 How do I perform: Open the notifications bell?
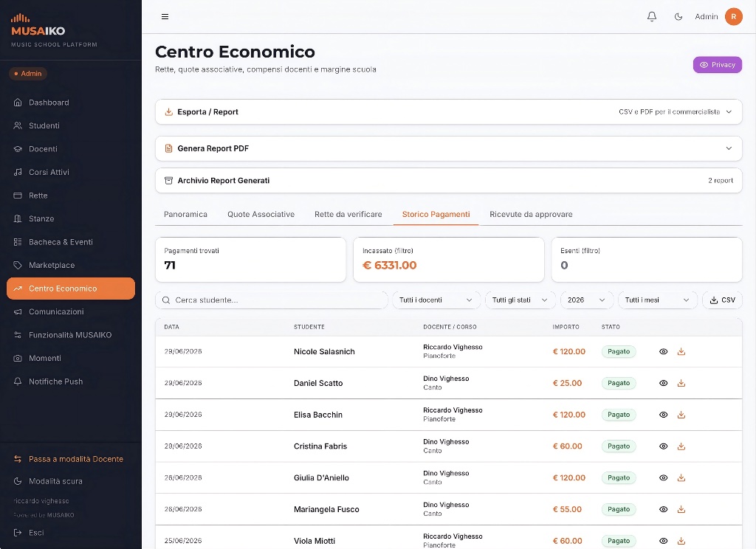tap(652, 17)
